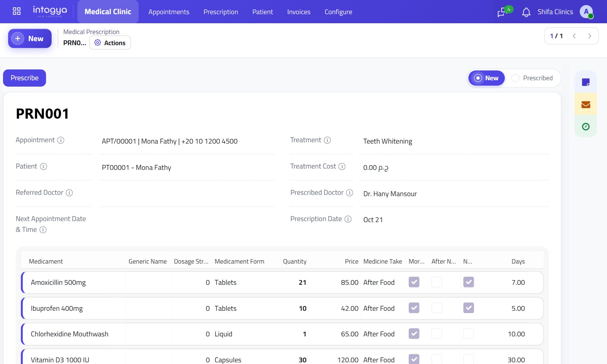Click info icon beside Treatment label
The height and width of the screenshot is (364, 607).
click(x=327, y=140)
